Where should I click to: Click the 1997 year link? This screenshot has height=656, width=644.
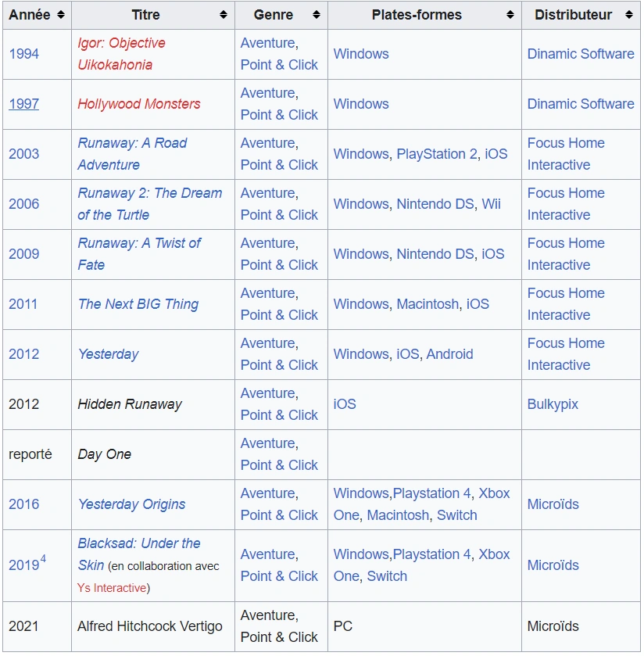tap(23, 104)
